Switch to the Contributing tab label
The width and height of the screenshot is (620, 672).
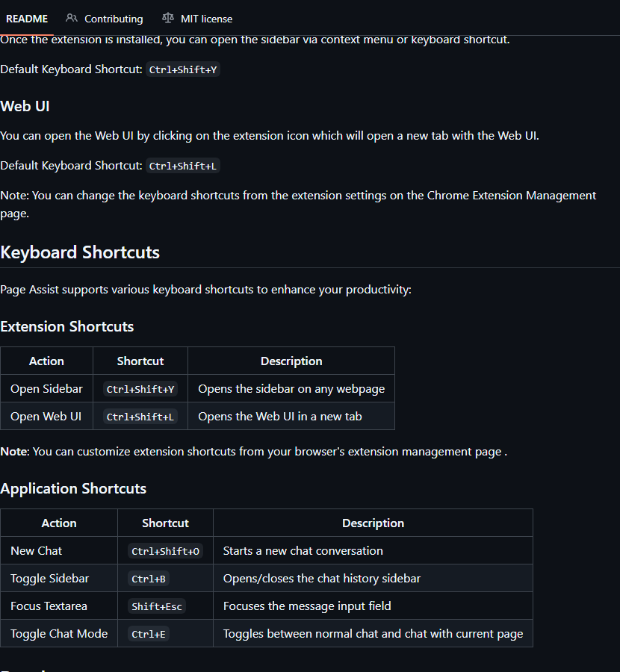pyautogui.click(x=114, y=19)
